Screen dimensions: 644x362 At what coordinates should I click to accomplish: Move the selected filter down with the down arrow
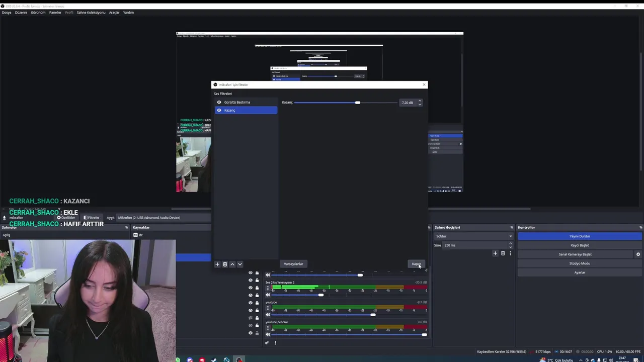tap(239, 264)
